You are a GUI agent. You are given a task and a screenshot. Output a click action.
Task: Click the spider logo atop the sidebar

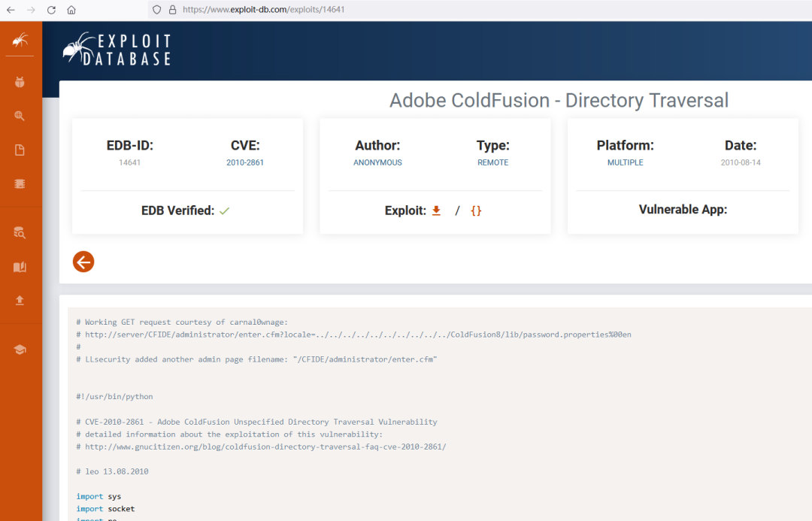click(x=20, y=41)
